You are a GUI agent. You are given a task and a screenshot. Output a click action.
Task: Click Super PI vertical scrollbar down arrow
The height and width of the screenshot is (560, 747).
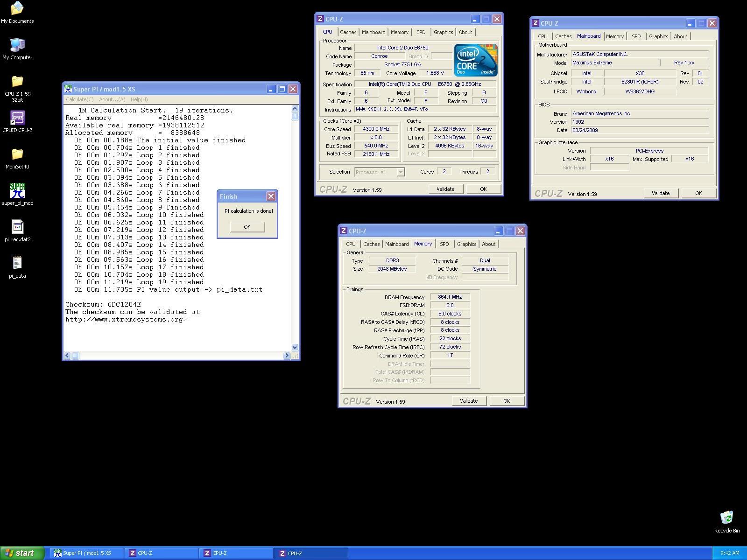(x=295, y=347)
